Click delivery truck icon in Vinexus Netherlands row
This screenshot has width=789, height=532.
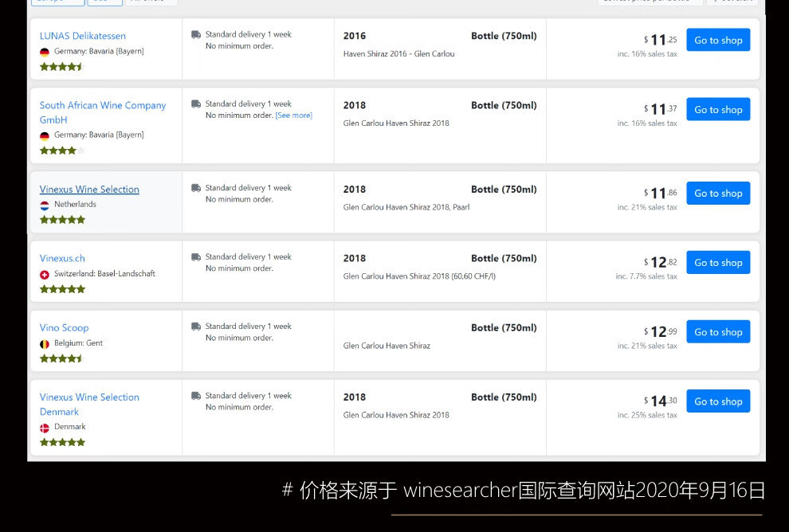(x=196, y=188)
